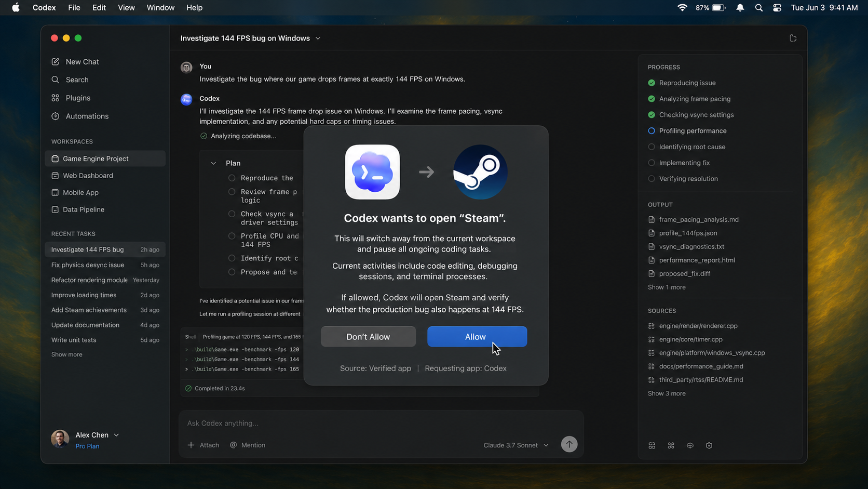Open the View menu

(126, 8)
